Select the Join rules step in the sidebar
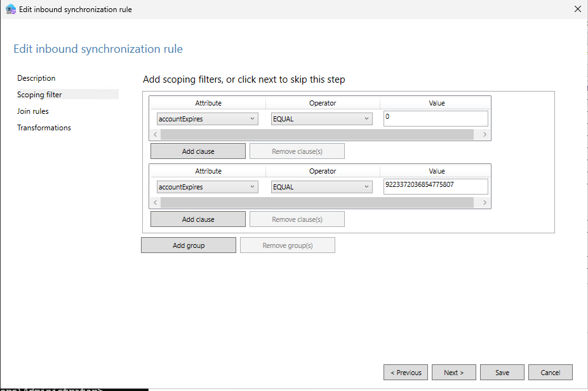Screen dimensions: 588x391 click(34, 111)
